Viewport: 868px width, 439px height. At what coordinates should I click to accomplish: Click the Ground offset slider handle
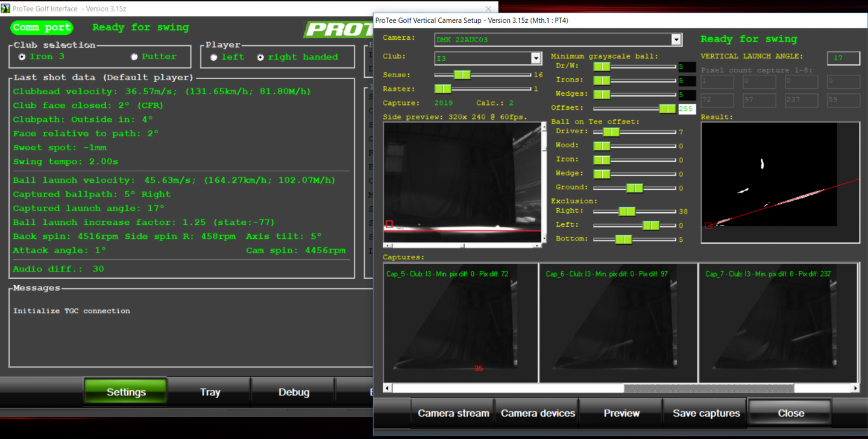pyautogui.click(x=635, y=188)
